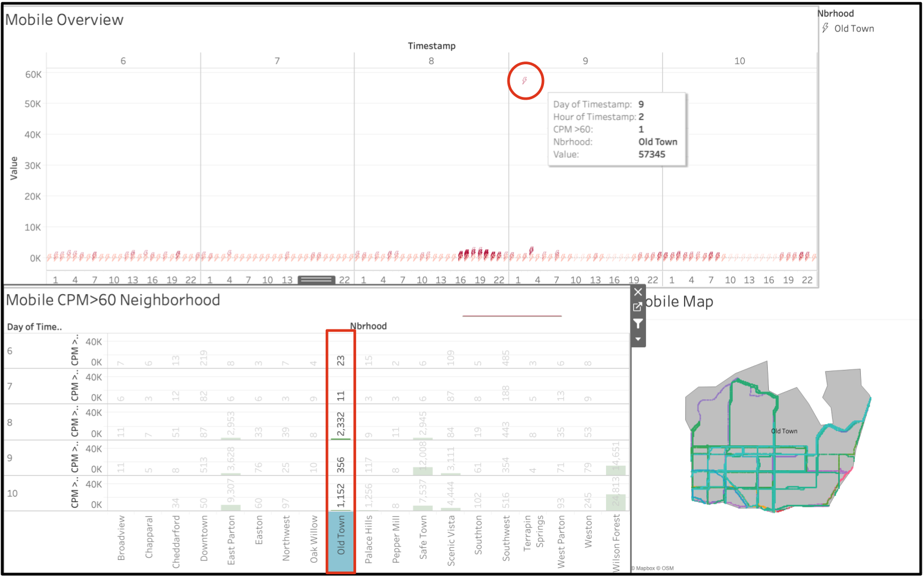Select the Southwest neighborhood label
The image size is (924, 577).
(x=506, y=538)
